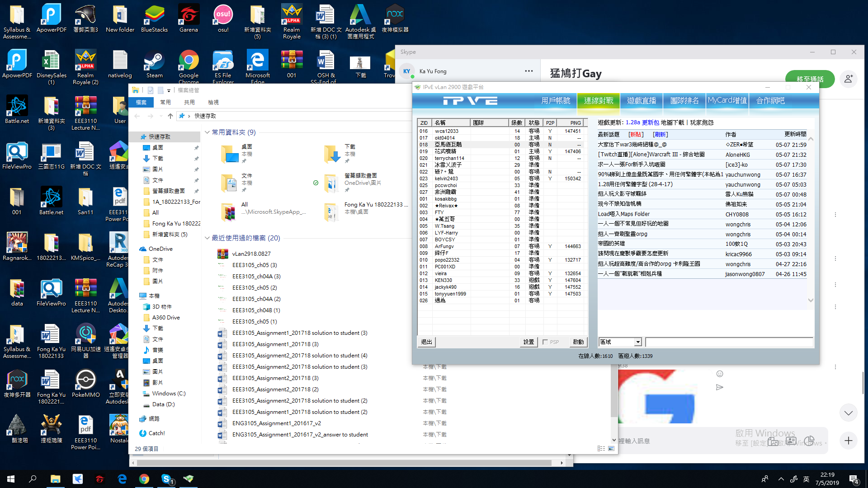Click the share contact card icon
The height and width of the screenshot is (488, 868).
coord(791,441)
